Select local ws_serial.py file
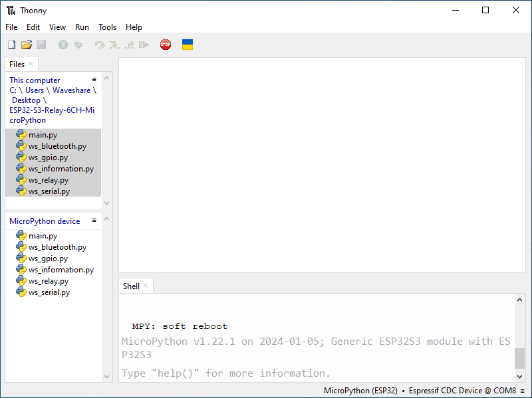The width and height of the screenshot is (532, 398). coord(53,191)
